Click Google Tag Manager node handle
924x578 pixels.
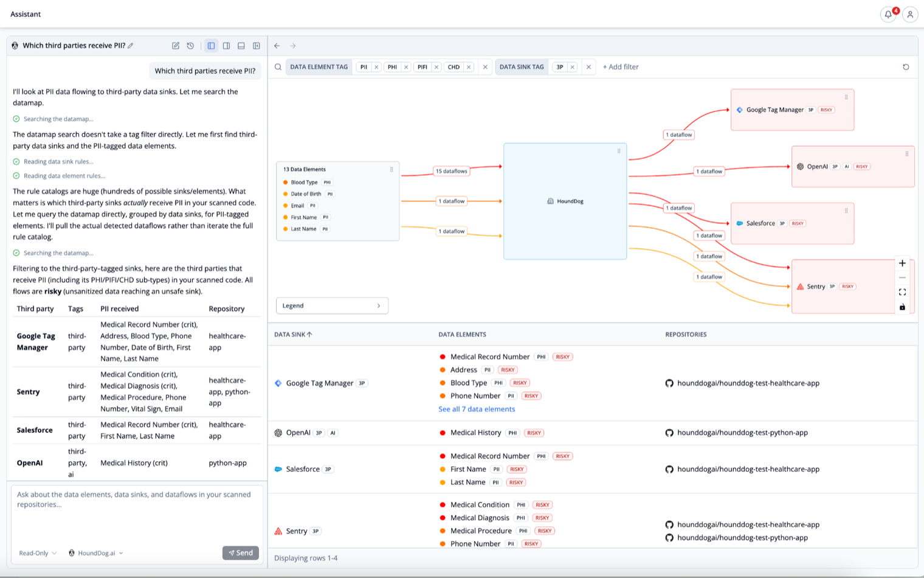pos(846,97)
